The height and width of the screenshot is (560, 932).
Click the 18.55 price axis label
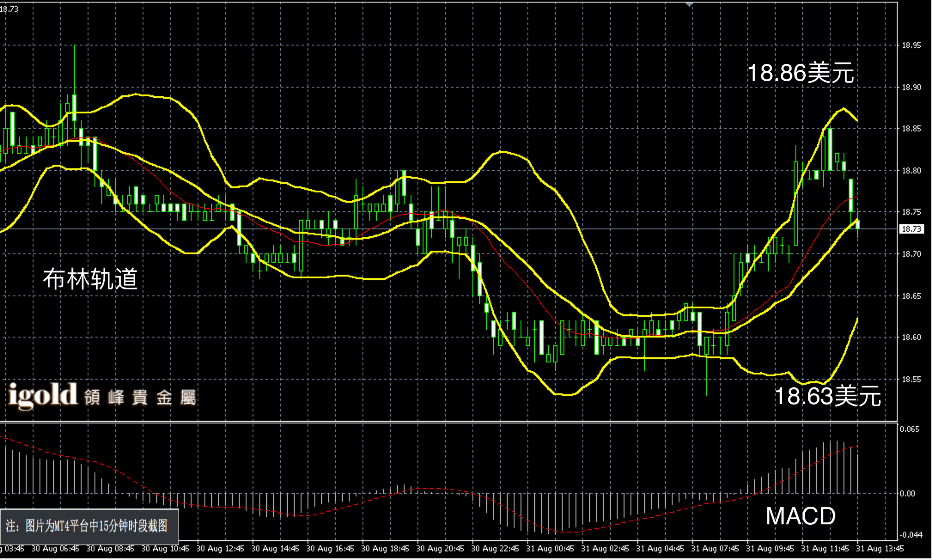[x=911, y=380]
